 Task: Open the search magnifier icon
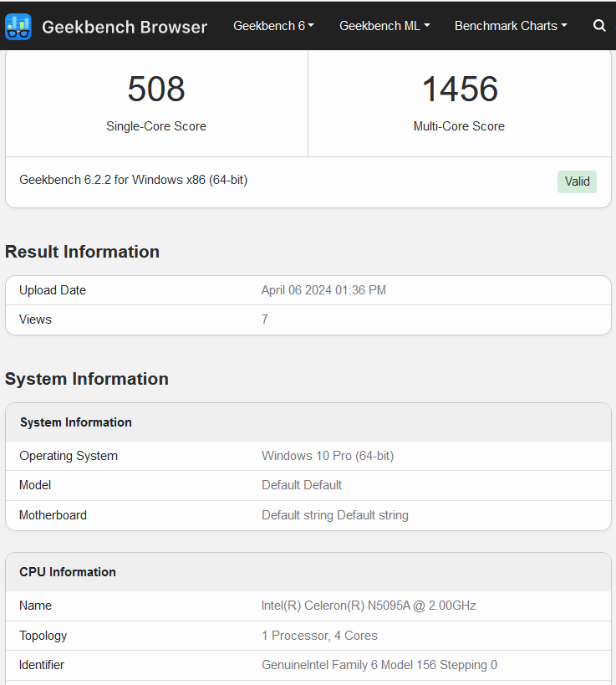coord(599,26)
